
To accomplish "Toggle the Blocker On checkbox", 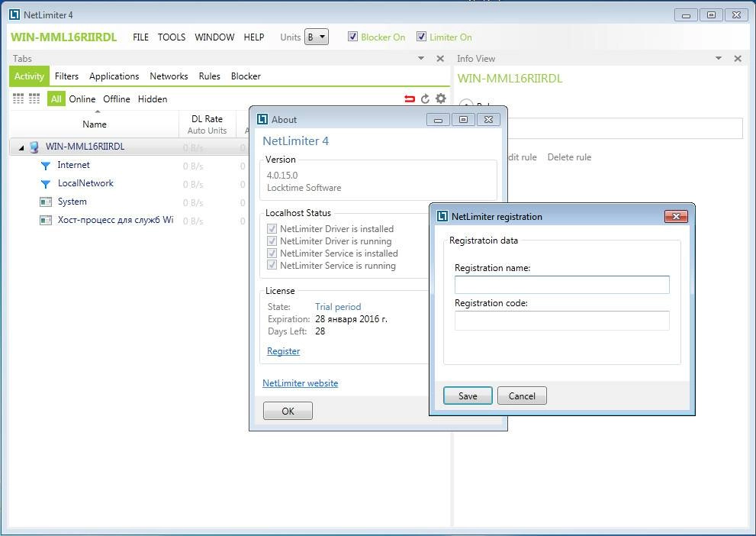I will click(x=352, y=37).
